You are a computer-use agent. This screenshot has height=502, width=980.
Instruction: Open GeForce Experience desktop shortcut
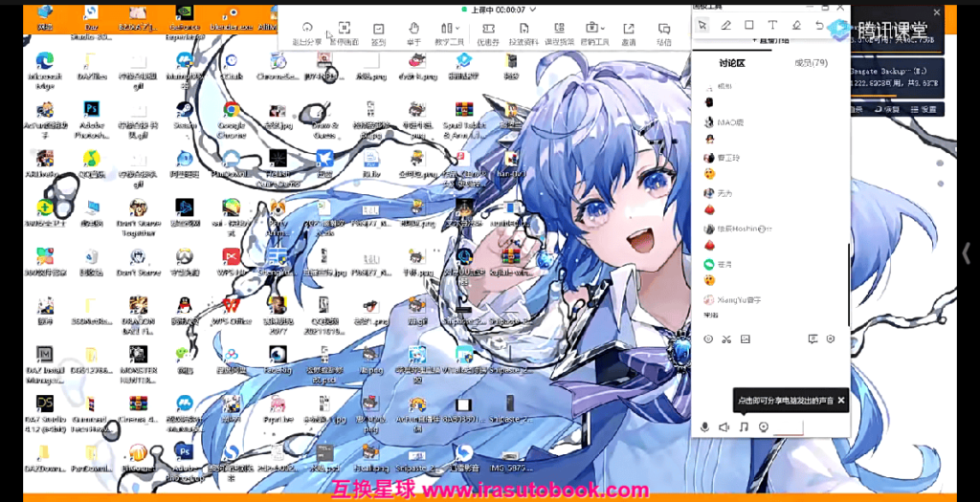coord(185,23)
